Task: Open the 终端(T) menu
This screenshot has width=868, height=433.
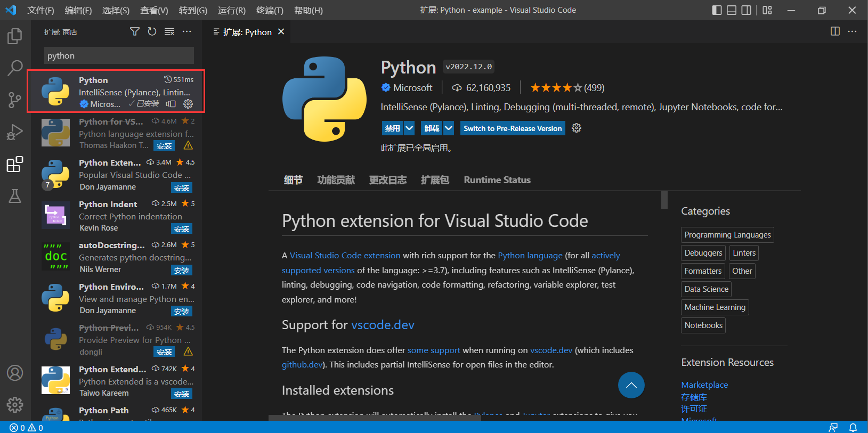Action: click(270, 10)
